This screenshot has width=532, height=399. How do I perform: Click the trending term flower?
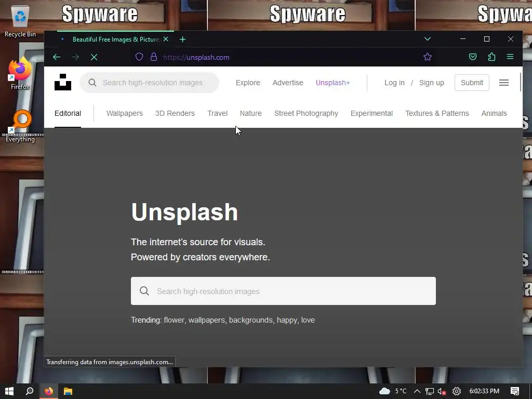[175, 320]
